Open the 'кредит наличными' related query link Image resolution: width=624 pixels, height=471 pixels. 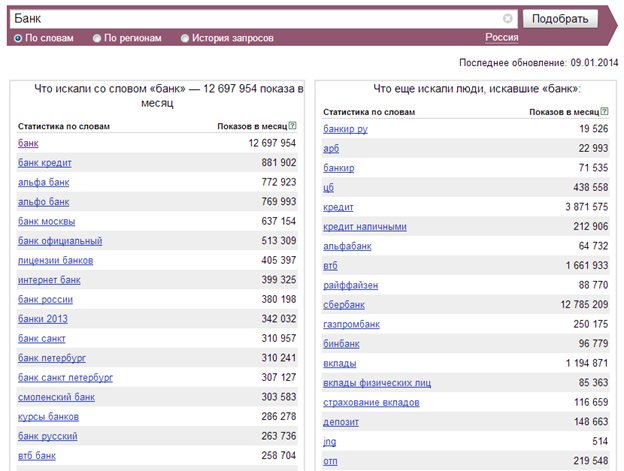365,226
